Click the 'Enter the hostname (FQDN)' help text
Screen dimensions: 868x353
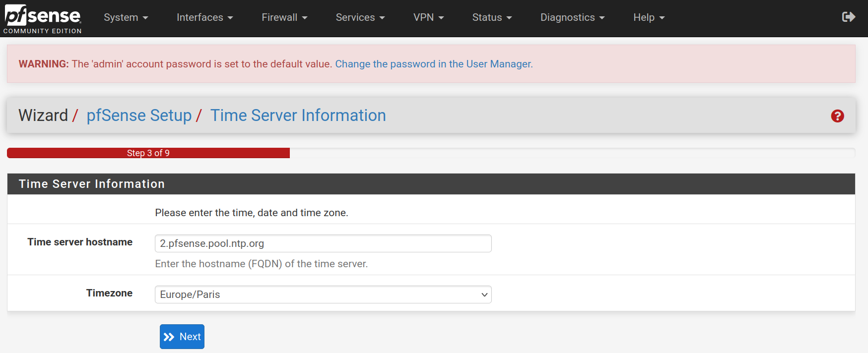point(262,264)
